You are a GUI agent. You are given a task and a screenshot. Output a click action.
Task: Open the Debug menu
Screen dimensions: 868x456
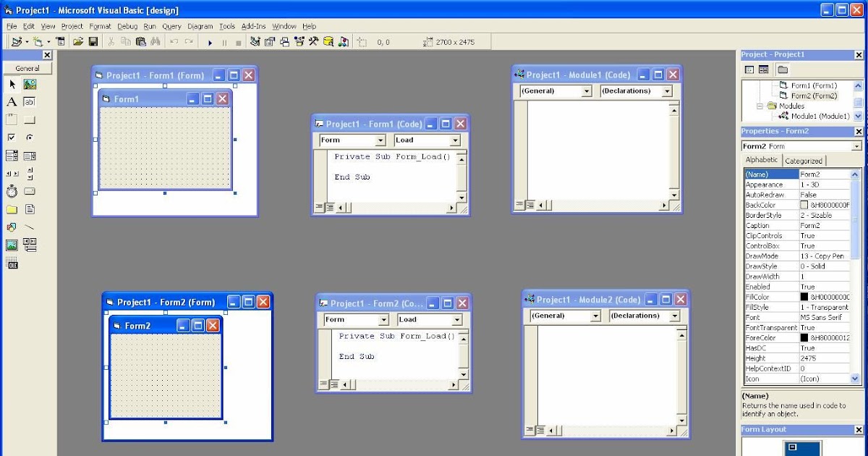tap(127, 26)
